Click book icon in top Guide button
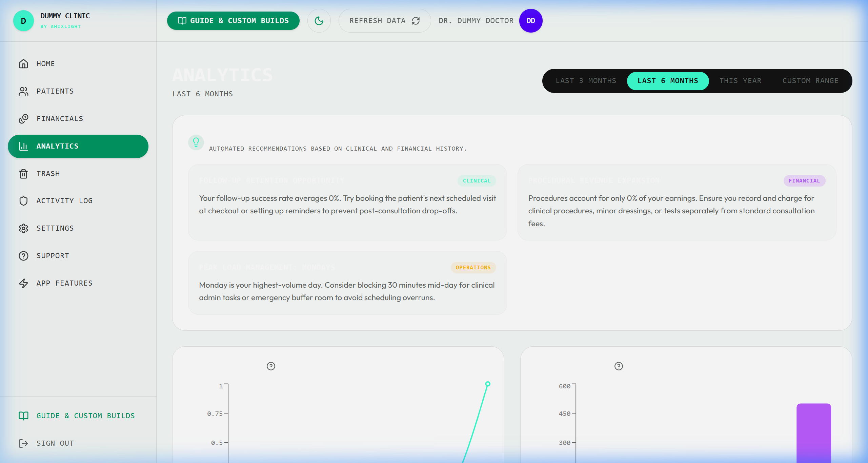868x463 pixels. tap(182, 21)
